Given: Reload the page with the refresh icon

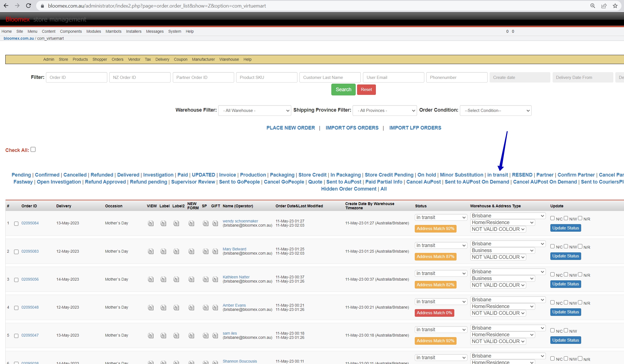Looking at the screenshot, I should pyautogui.click(x=28, y=6).
